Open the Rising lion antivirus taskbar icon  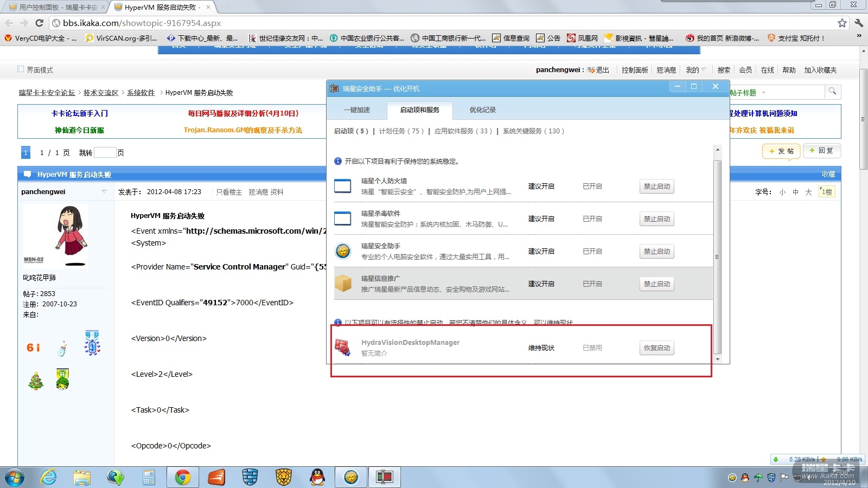[x=283, y=477]
